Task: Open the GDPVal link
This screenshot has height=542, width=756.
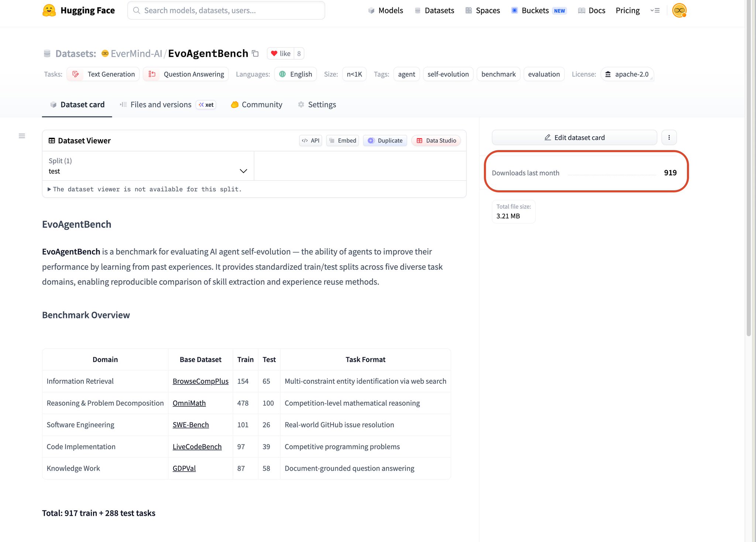Action: click(x=184, y=468)
